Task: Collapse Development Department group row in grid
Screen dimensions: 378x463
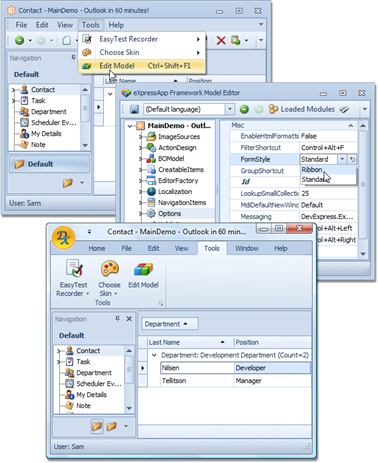Action: tap(154, 355)
